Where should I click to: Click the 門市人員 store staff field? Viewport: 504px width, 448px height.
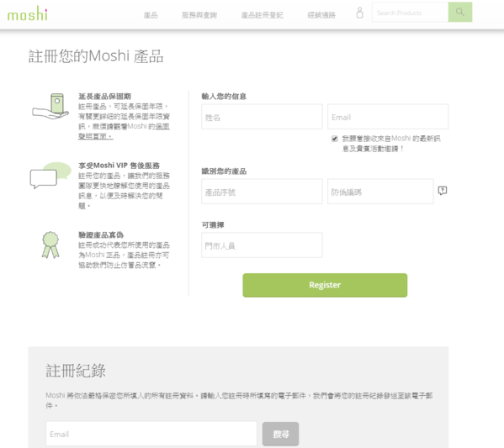point(262,245)
